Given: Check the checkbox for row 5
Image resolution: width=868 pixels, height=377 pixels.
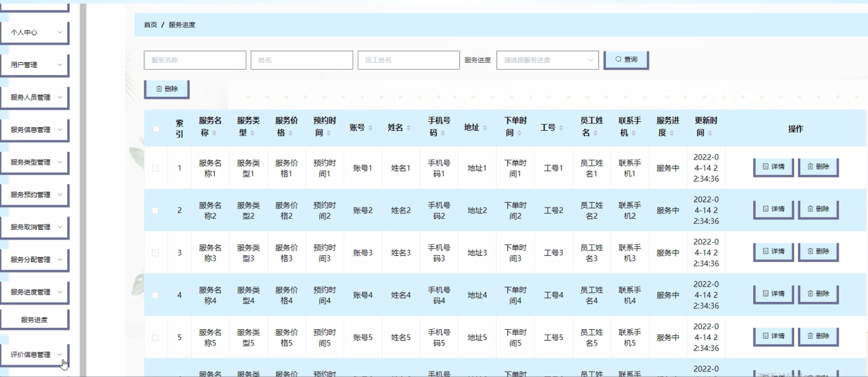Looking at the screenshot, I should click(156, 337).
